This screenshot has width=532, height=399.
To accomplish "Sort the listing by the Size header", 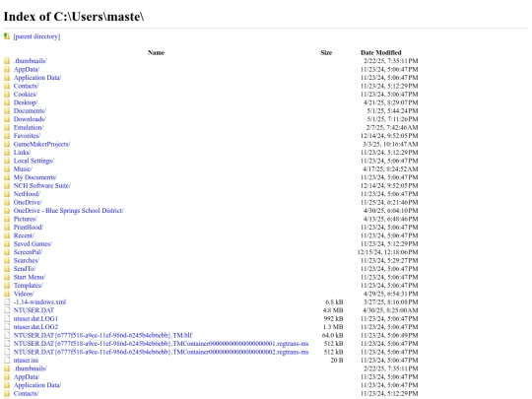I will pos(326,52).
